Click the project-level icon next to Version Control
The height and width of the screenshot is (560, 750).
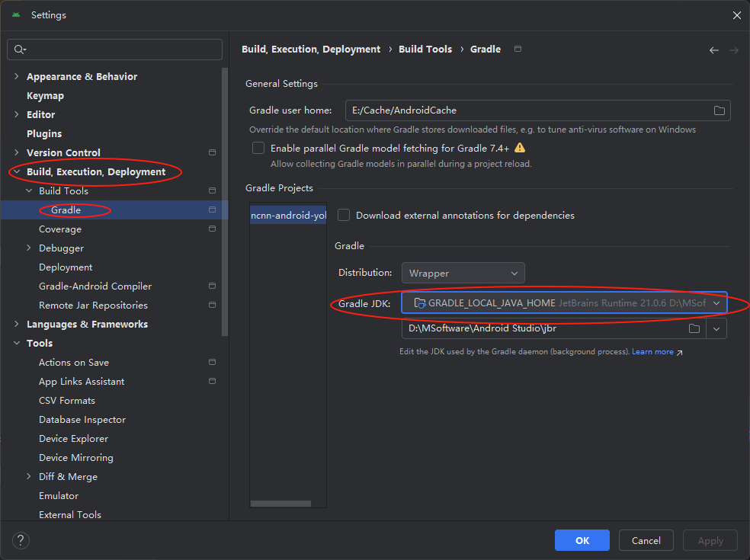213,152
